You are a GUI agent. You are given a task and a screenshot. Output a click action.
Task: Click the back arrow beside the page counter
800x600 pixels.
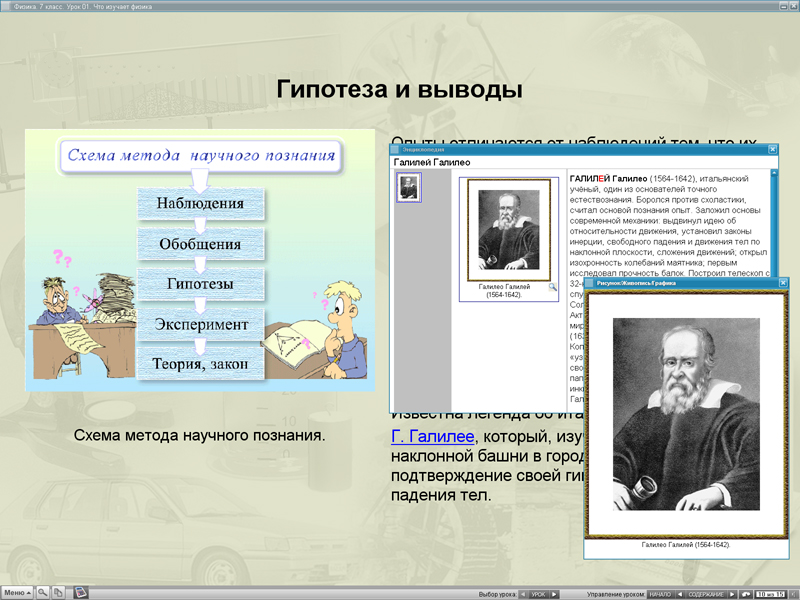[x=746, y=591]
